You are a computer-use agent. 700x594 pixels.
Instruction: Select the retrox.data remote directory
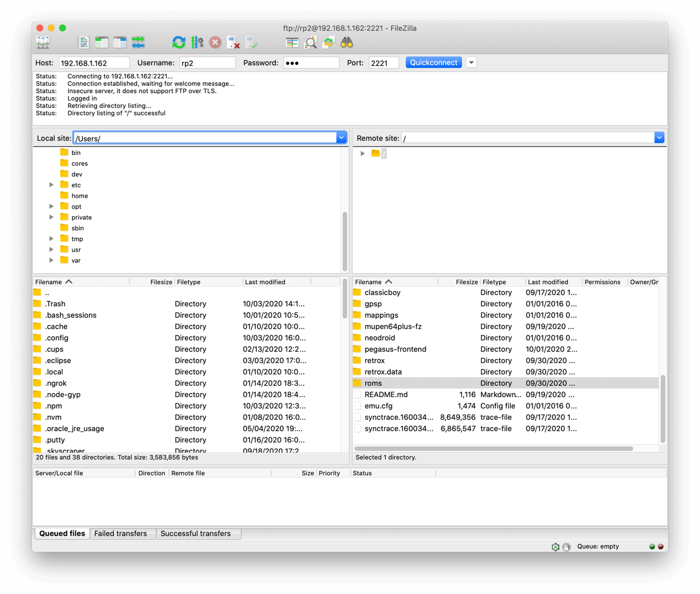505,372
